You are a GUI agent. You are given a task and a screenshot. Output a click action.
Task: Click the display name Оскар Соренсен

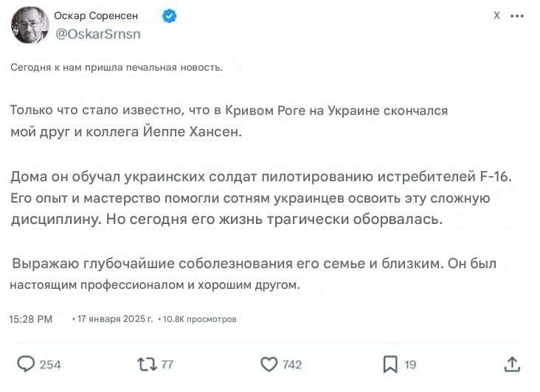click(x=96, y=15)
